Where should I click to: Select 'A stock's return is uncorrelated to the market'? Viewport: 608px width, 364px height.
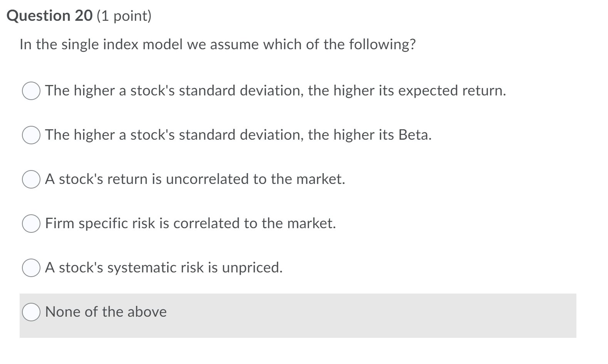(x=31, y=179)
